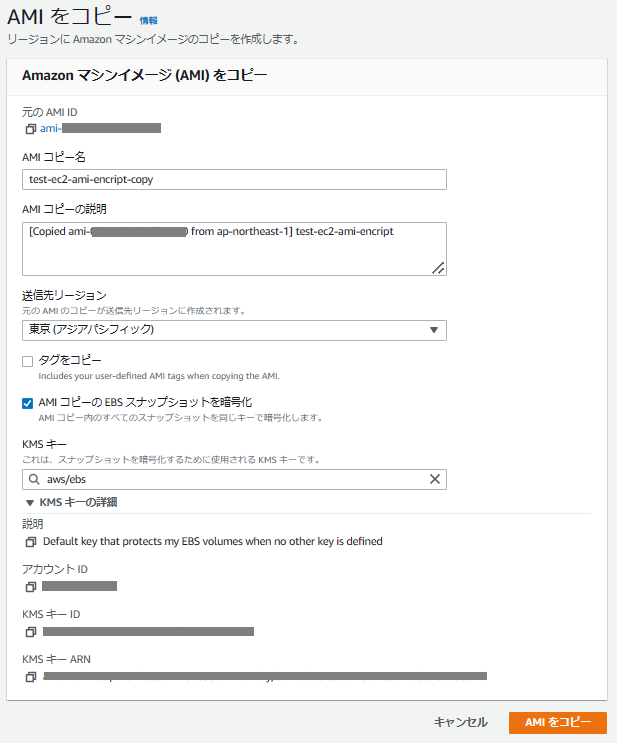Clear the KMS key search field

tap(435, 479)
